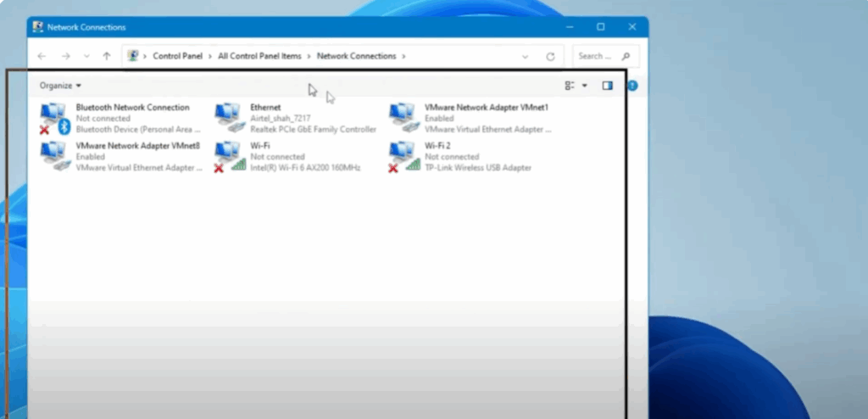Image resolution: width=868 pixels, height=419 pixels.
Task: Select the Ethernet adapter icon
Action: [230, 118]
